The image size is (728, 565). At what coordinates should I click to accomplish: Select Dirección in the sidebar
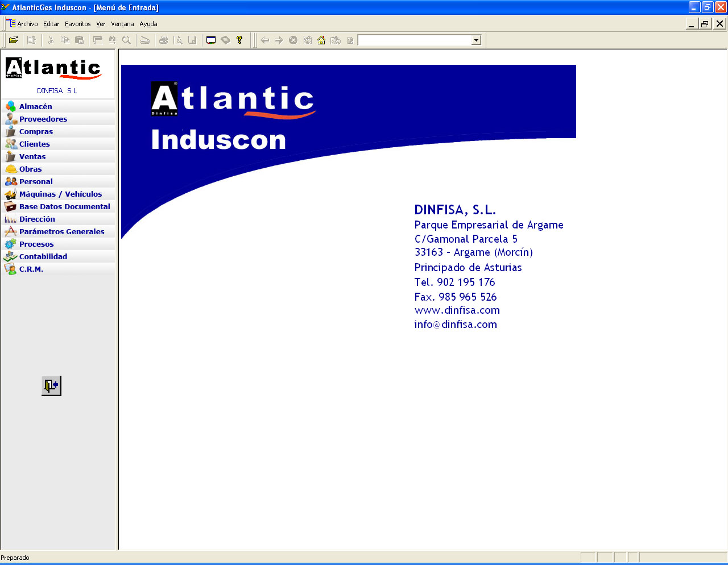(58, 219)
